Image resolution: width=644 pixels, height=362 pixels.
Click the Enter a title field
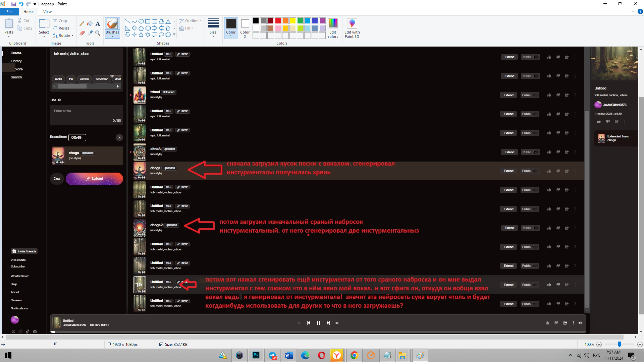87,115
